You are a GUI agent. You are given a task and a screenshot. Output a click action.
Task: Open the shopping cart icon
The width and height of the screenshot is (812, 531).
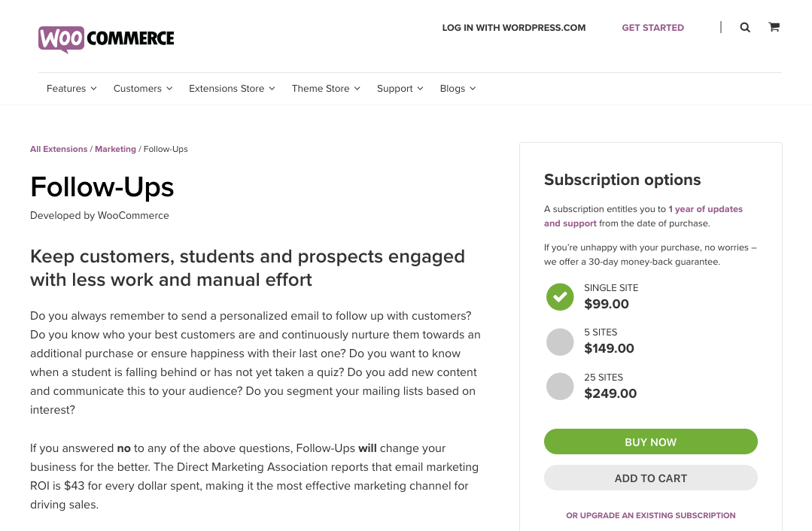point(774,27)
